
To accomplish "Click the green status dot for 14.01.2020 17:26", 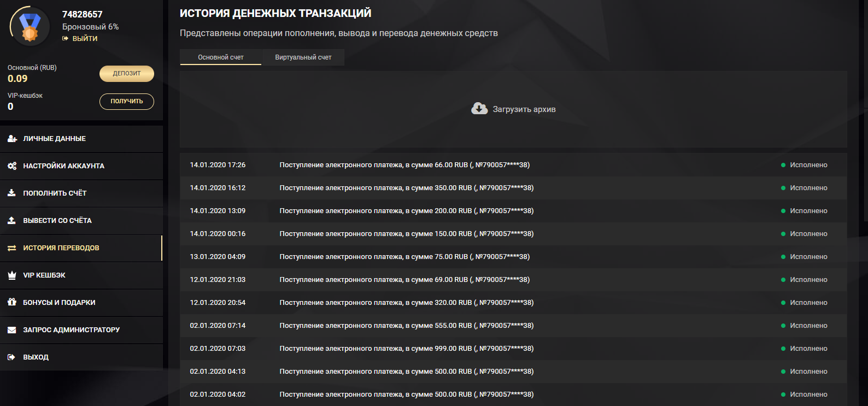I will [x=783, y=165].
